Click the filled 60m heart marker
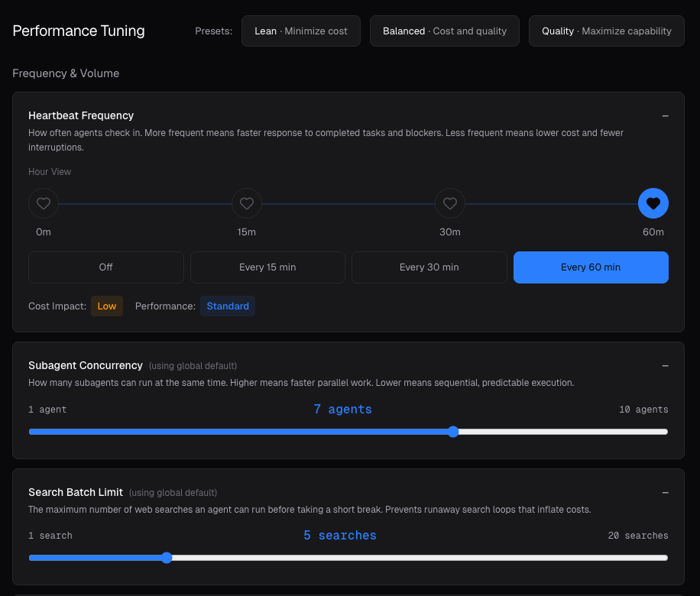The image size is (700, 596). coord(653,203)
